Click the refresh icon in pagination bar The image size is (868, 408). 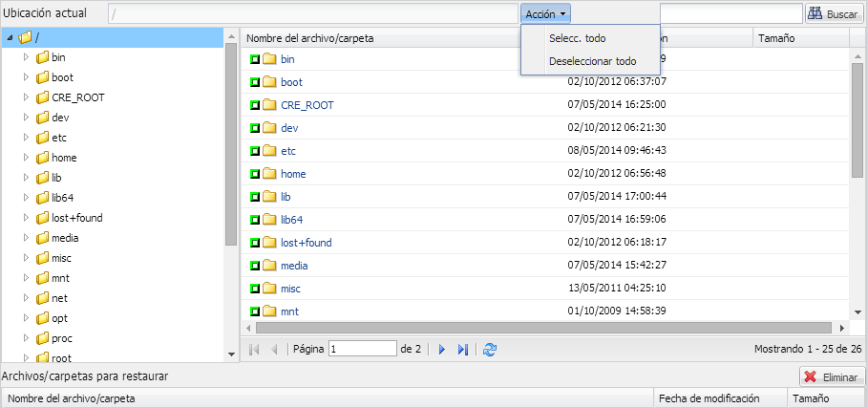pyautogui.click(x=490, y=350)
